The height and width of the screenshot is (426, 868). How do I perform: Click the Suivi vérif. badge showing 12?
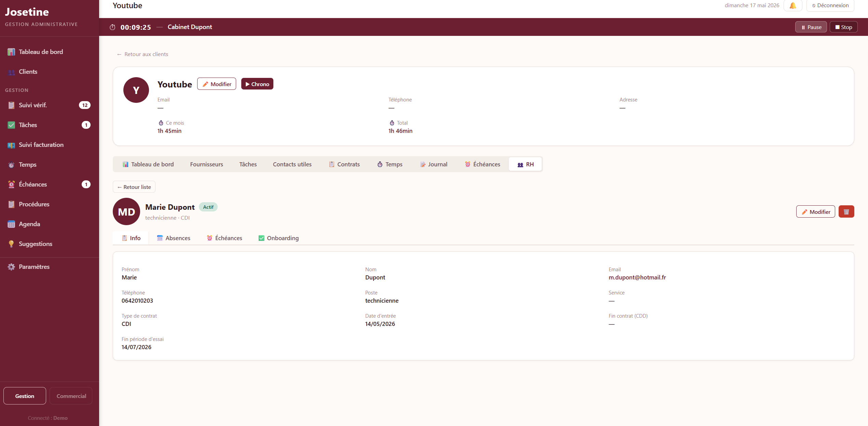point(85,105)
